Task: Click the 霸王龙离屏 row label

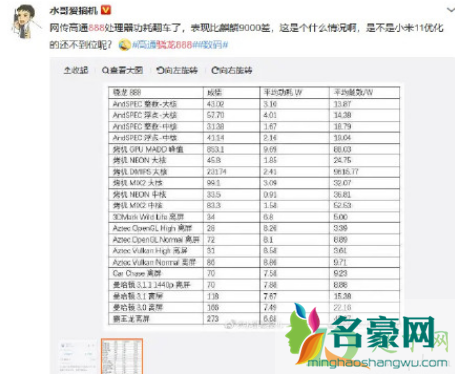Action: point(131,319)
